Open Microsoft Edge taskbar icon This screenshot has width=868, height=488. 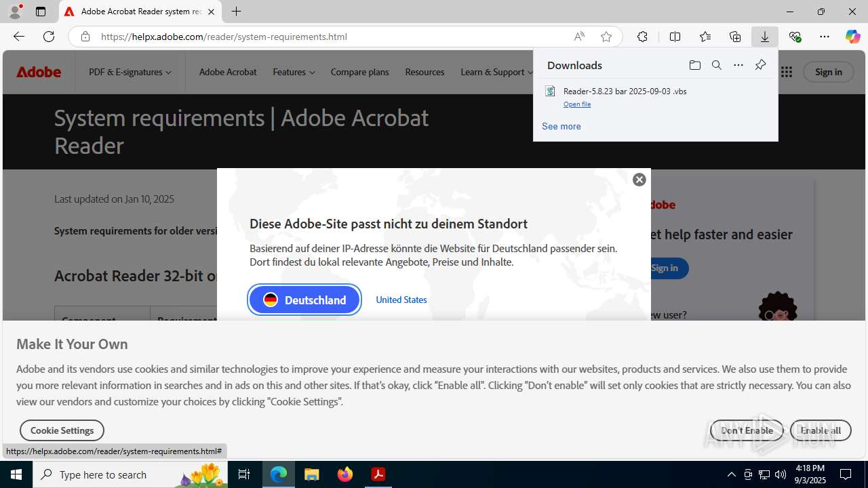click(279, 474)
